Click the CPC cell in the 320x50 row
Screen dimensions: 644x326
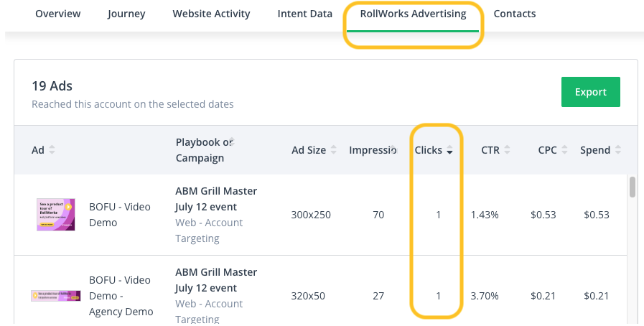coord(543,296)
